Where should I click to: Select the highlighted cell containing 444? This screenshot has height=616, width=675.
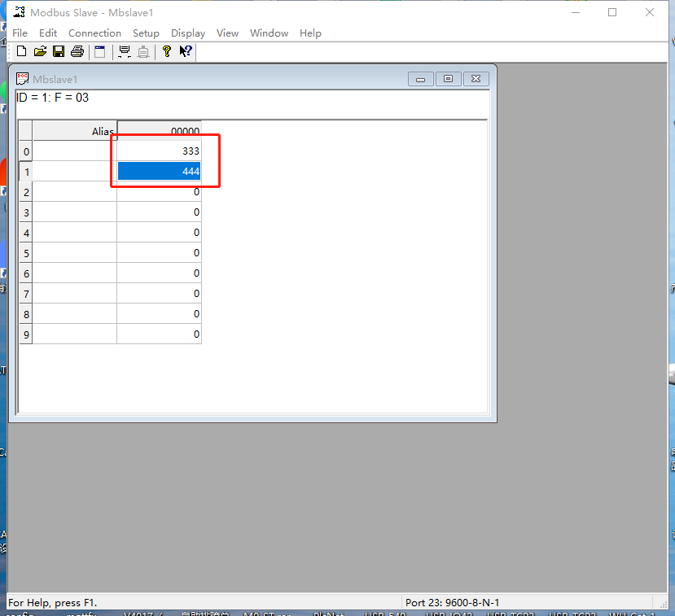[x=160, y=172]
